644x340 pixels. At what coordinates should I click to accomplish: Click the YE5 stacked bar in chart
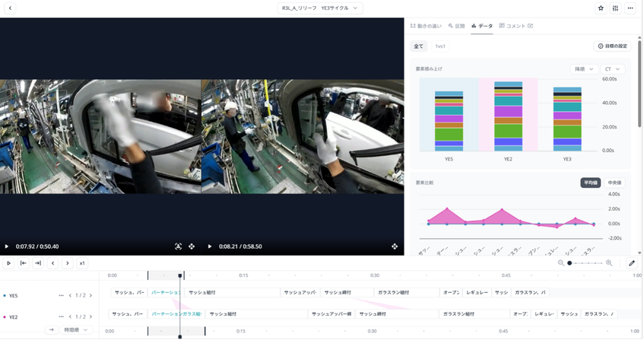tap(449, 121)
